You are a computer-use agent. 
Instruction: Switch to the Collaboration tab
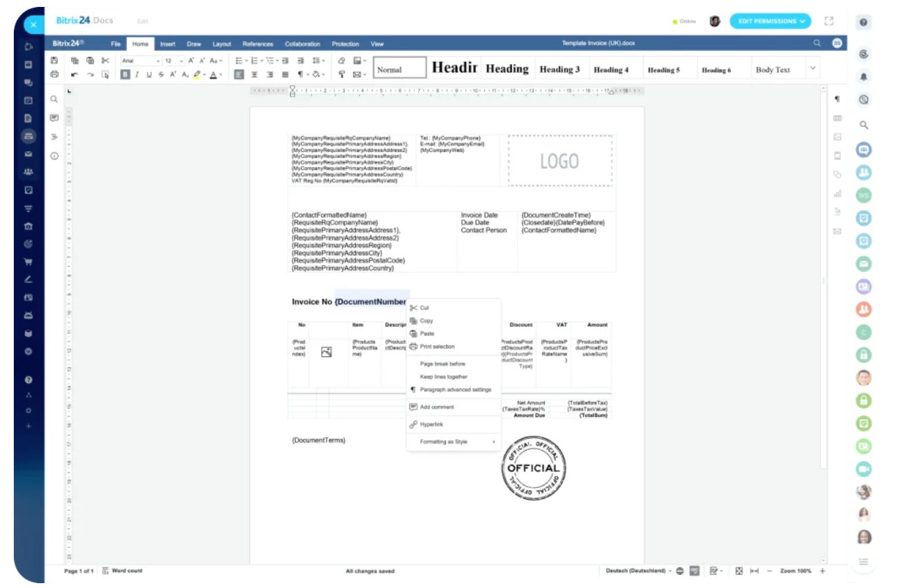pos(302,44)
